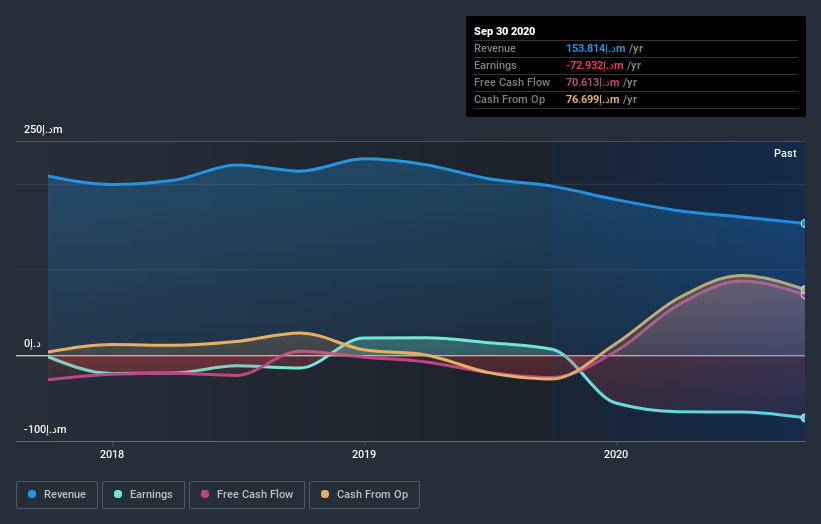Click the blue Revenue legend dot
821x524 pixels.
[32, 494]
